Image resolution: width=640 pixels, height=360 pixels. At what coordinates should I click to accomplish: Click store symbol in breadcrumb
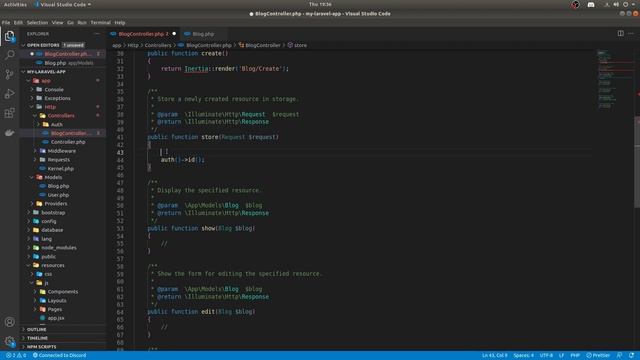[x=298, y=45]
